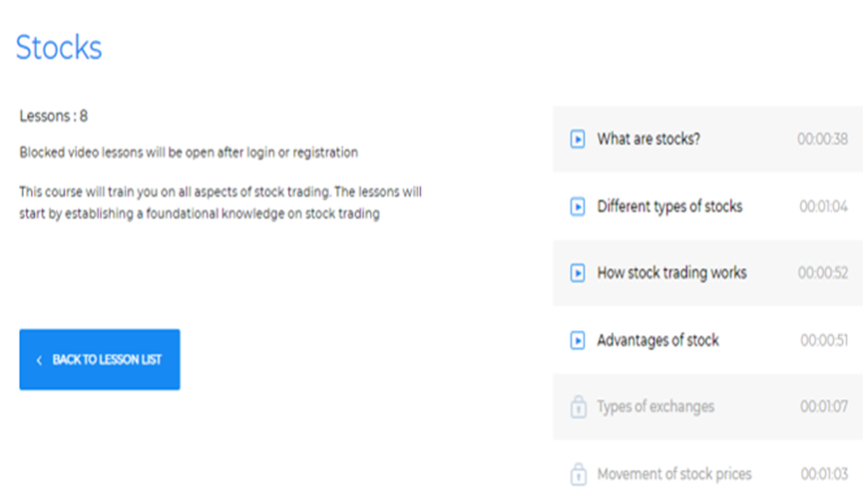The height and width of the screenshot is (489, 868).
Task: Open 'What are stocks?' lesson title
Action: click(x=649, y=139)
